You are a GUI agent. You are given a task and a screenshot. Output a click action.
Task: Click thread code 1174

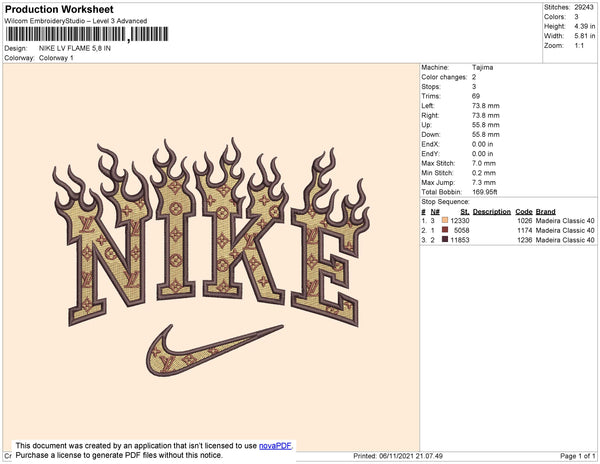(525, 230)
